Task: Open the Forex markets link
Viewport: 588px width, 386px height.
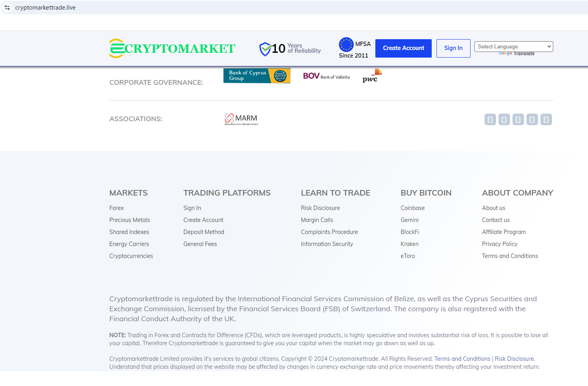Action: click(x=116, y=208)
